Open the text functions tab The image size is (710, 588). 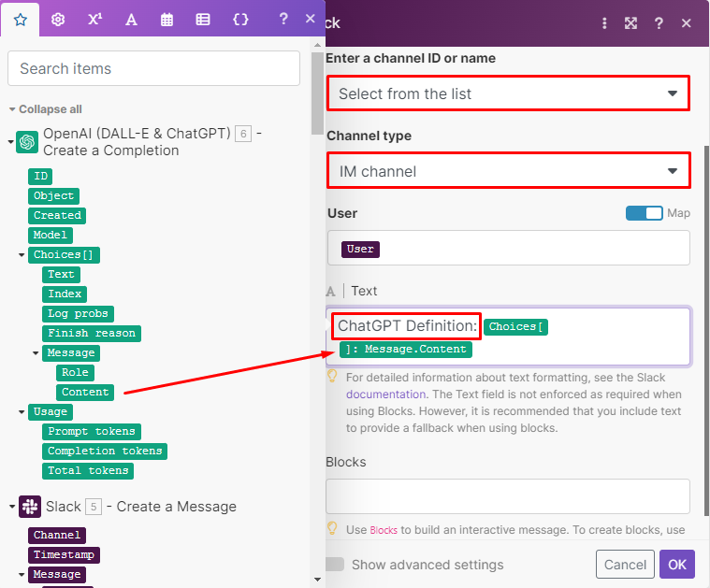point(131,20)
